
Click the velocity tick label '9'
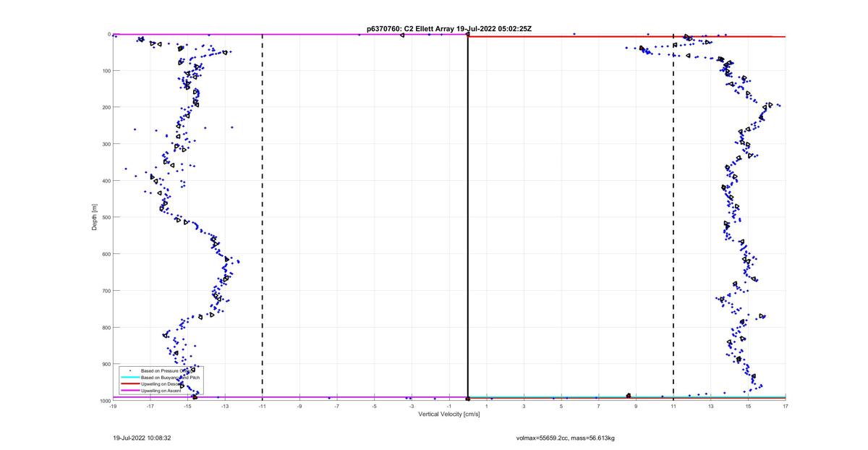click(x=636, y=407)
